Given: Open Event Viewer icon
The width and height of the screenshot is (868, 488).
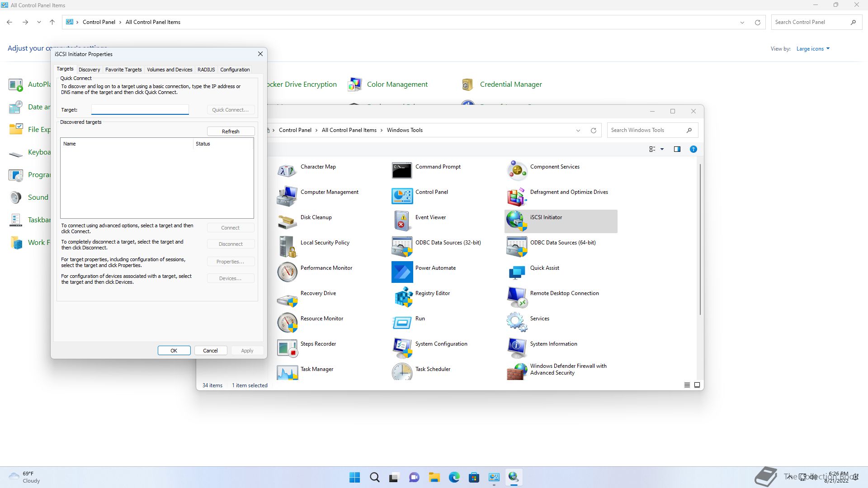Looking at the screenshot, I should pyautogui.click(x=402, y=221).
